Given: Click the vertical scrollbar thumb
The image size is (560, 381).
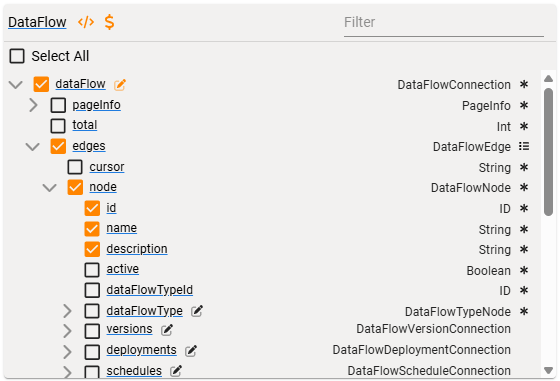Looking at the screenshot, I should (549, 152).
